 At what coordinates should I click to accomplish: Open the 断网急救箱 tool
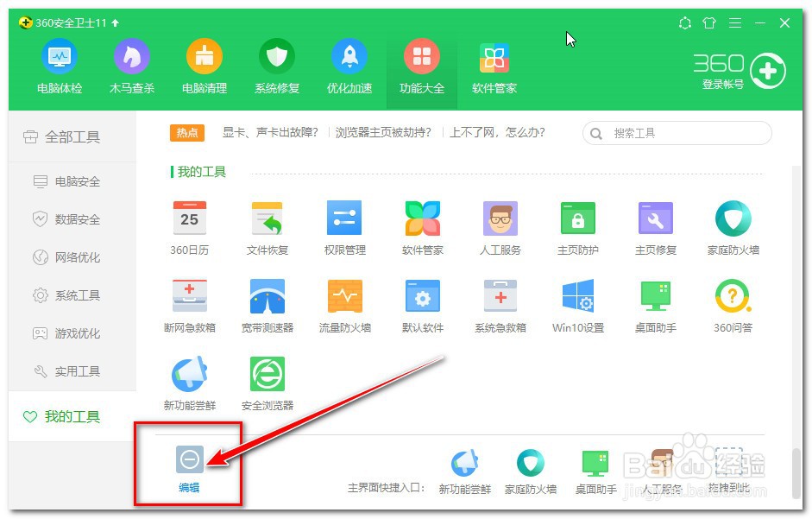pos(190,306)
